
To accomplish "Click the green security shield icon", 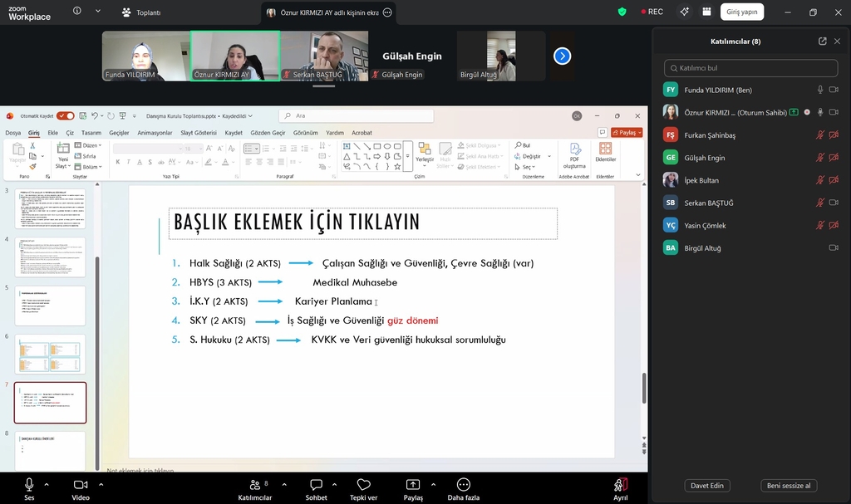I will coord(622,12).
